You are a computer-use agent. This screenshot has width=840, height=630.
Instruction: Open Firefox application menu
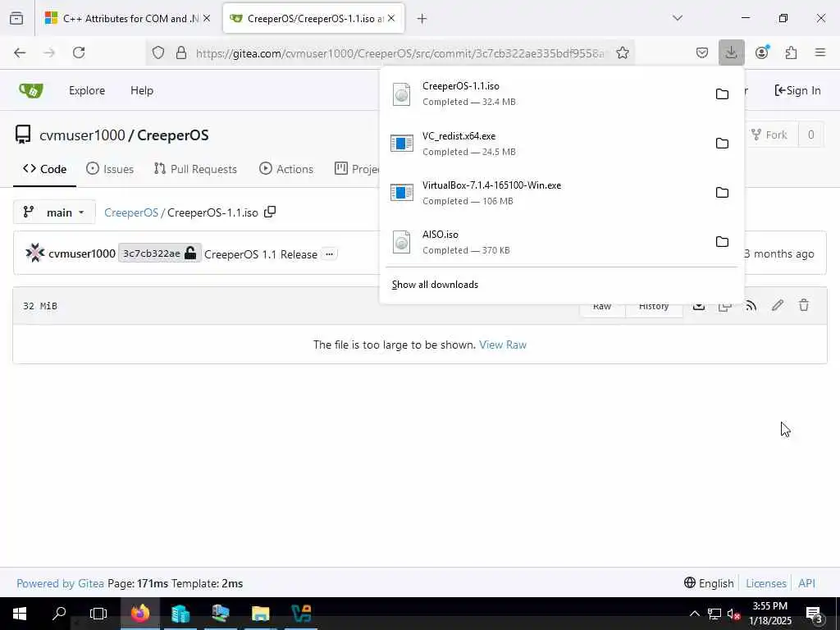[x=820, y=52]
